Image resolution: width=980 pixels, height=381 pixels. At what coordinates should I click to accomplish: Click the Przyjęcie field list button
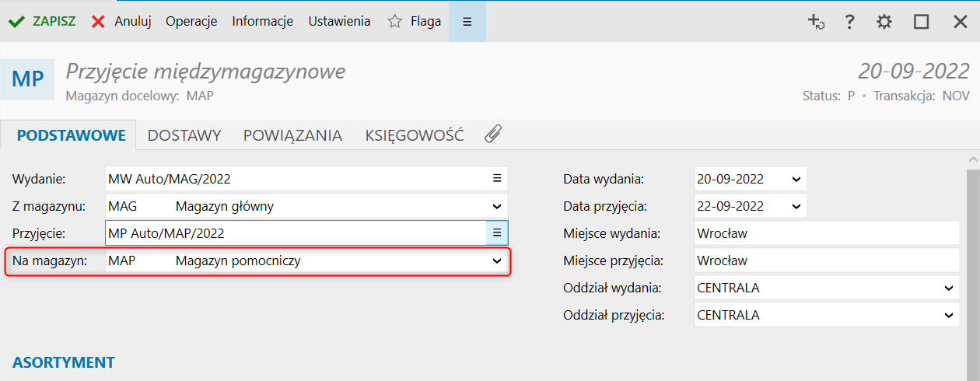pyautogui.click(x=497, y=232)
